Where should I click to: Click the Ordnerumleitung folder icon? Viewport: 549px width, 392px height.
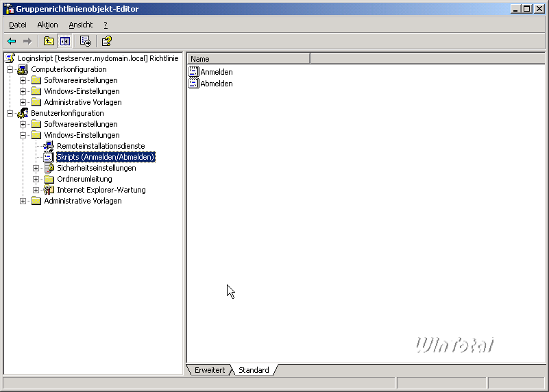point(49,179)
